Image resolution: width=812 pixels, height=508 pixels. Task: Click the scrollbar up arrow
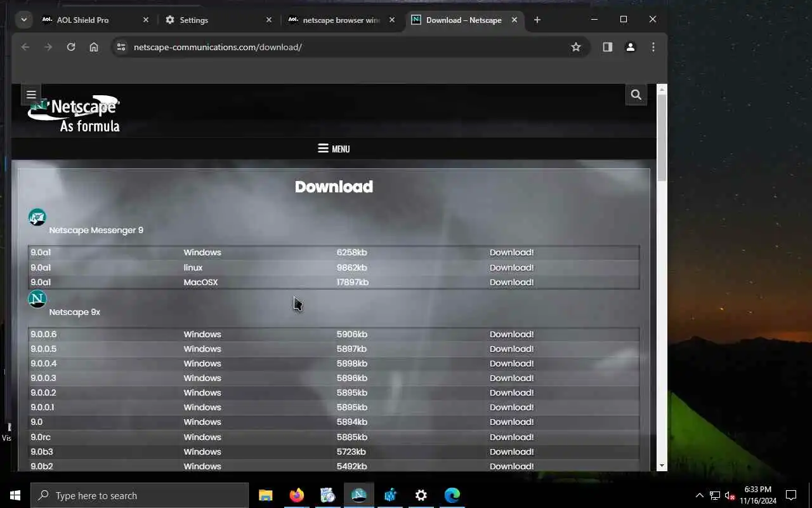[x=662, y=89]
